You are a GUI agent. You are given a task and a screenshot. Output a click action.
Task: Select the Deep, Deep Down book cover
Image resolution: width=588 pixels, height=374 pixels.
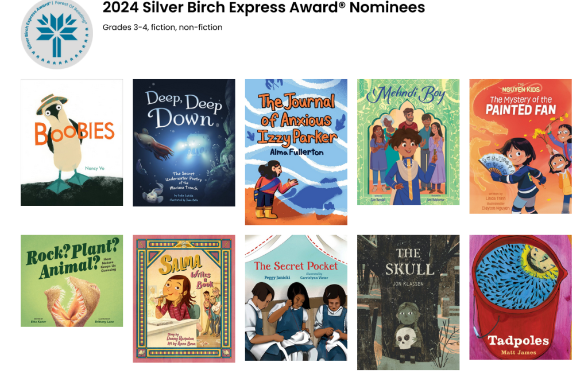point(184,143)
